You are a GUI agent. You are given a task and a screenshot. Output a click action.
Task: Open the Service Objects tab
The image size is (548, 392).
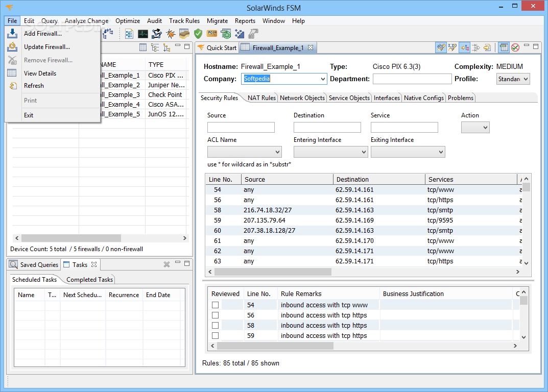[349, 98]
